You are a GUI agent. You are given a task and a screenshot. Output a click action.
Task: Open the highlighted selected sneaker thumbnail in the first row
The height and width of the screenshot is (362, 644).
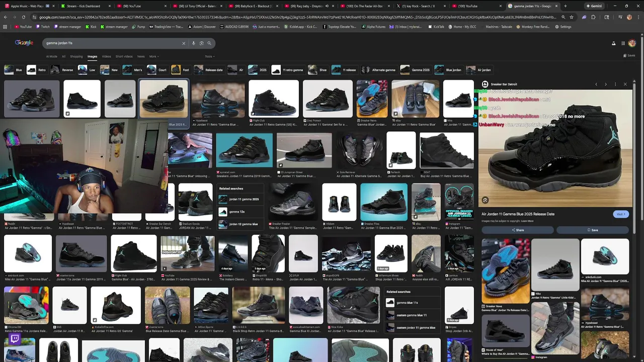[x=164, y=99]
